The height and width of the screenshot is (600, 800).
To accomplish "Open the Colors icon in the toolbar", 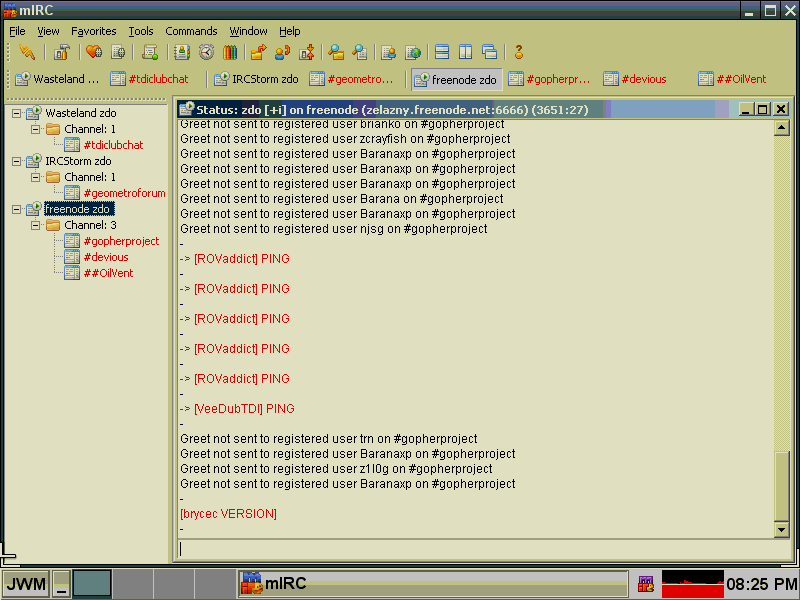I will pos(230,52).
